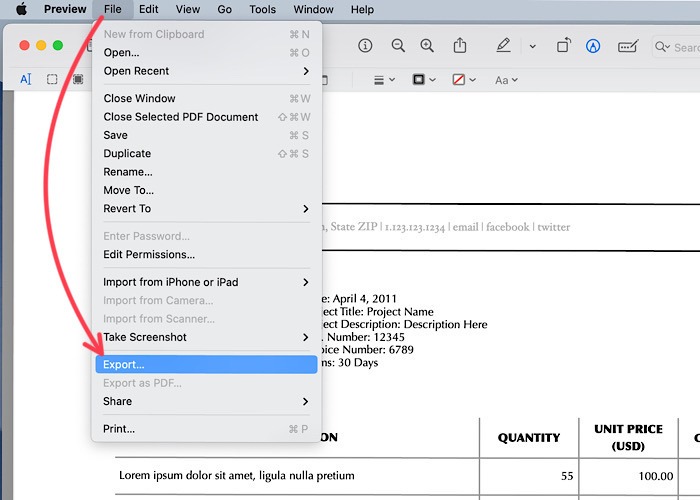Zoom in with the plus magnifier
Viewport: 700px width, 500px height.
point(427,46)
